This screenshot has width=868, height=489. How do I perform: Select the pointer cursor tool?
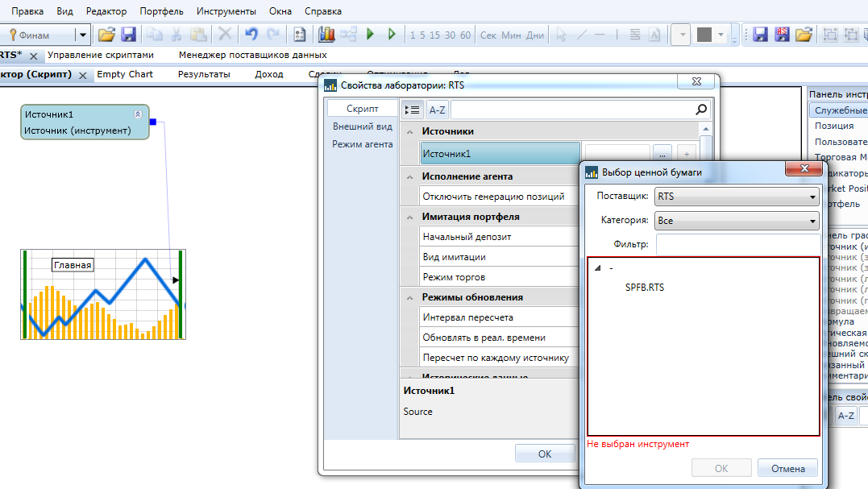(561, 35)
